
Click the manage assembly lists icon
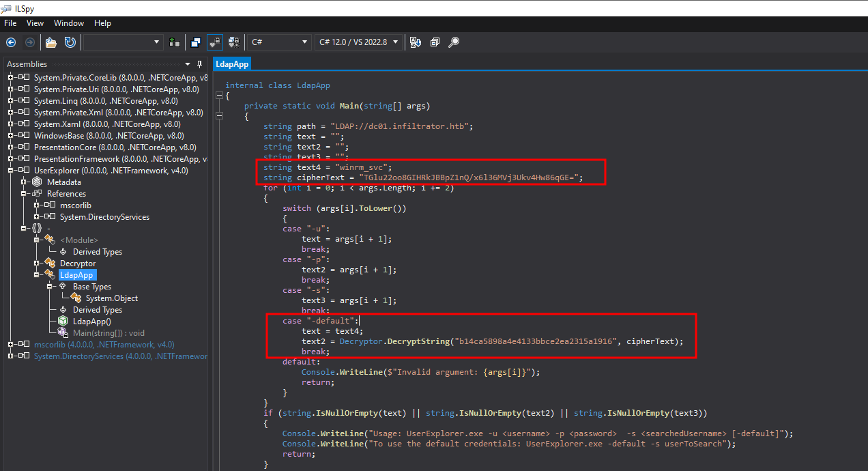point(175,42)
